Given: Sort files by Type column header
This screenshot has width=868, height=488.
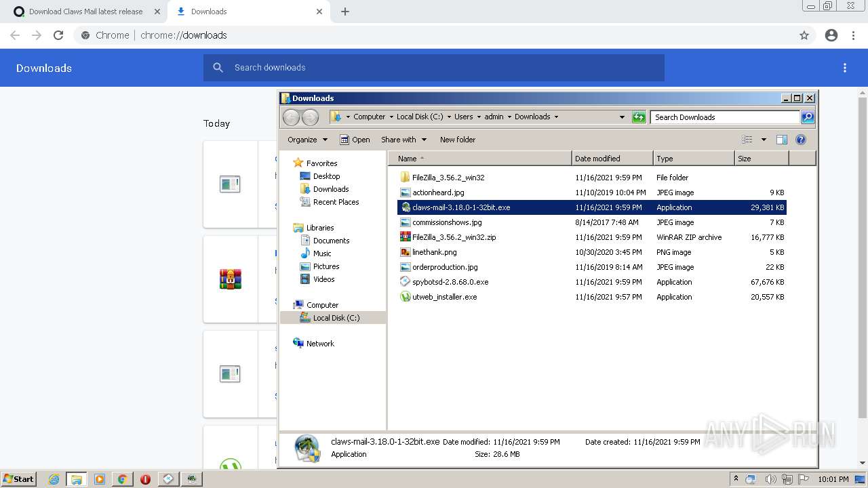Looking at the screenshot, I should pos(694,159).
